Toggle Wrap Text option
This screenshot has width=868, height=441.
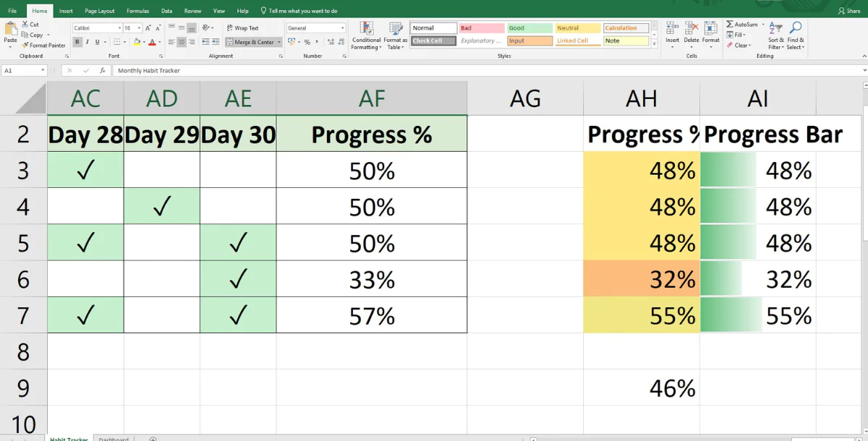242,28
